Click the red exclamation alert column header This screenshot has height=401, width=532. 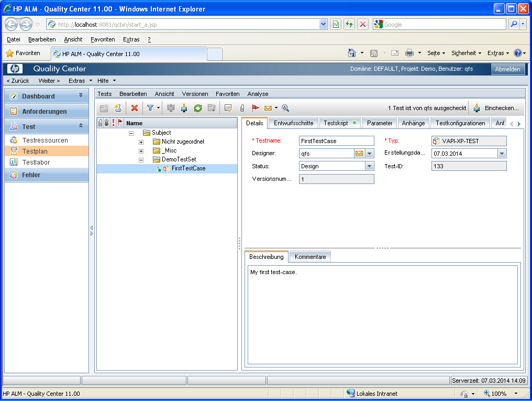tap(113, 123)
